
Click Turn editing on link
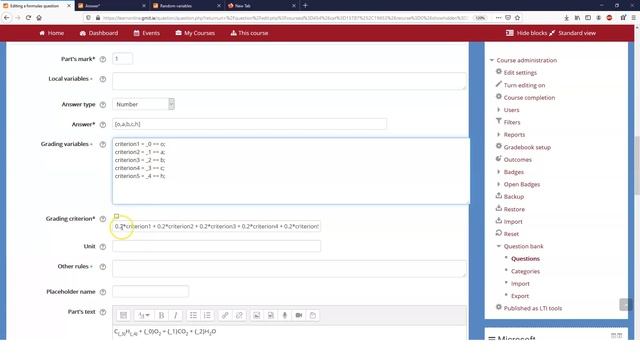(524, 85)
